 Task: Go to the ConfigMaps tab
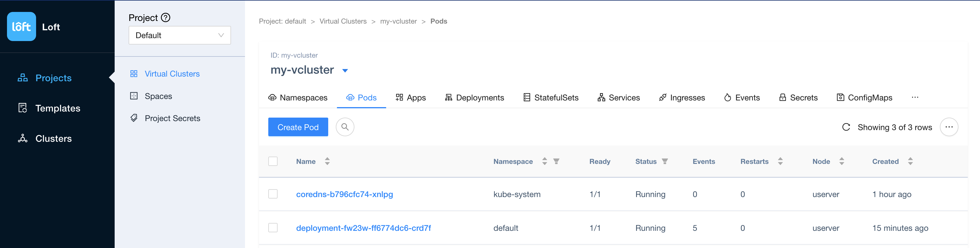tap(864, 98)
